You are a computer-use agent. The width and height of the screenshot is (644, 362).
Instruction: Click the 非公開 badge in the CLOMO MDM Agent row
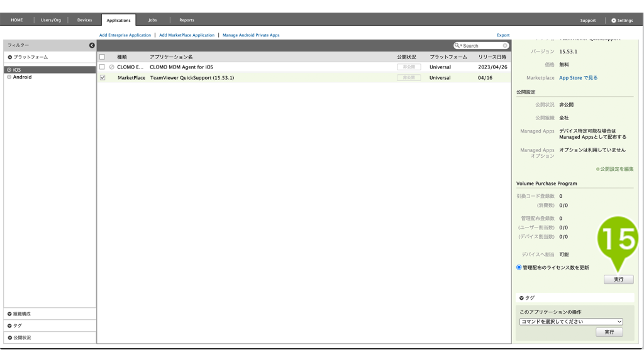point(409,67)
